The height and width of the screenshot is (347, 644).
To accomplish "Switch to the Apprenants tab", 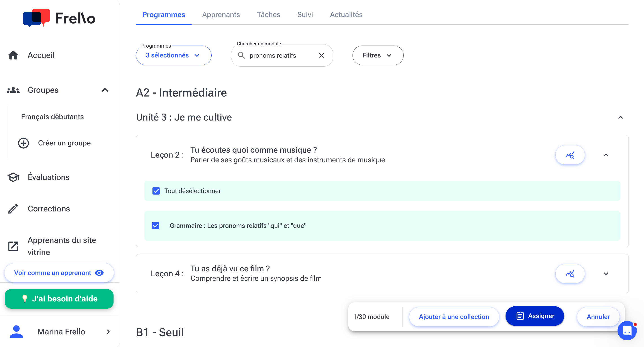I will pos(221,15).
